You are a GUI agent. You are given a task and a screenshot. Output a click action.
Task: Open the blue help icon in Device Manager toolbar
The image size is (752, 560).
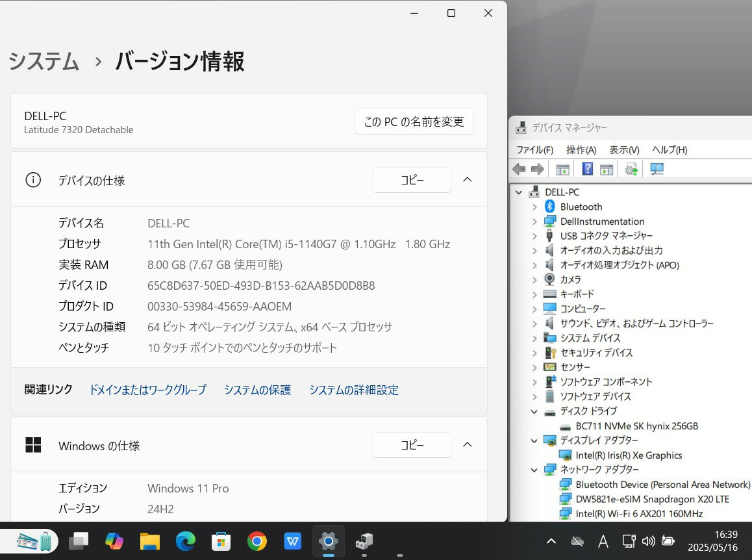tap(587, 169)
